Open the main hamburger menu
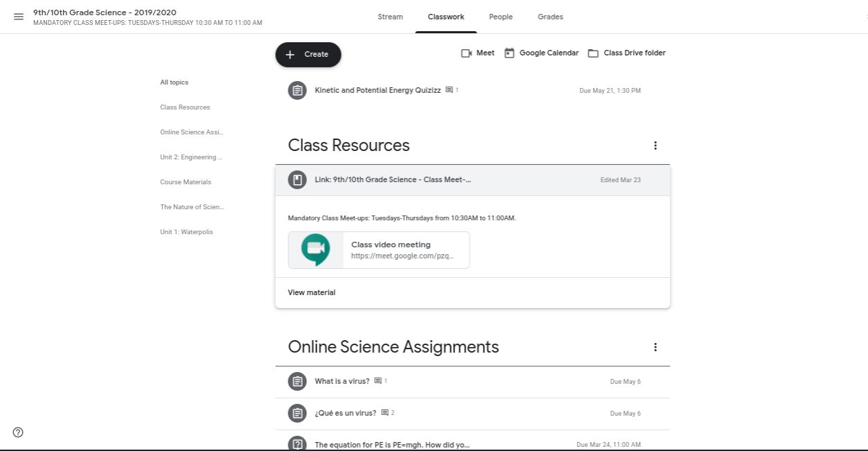This screenshot has height=451, width=868. point(19,17)
